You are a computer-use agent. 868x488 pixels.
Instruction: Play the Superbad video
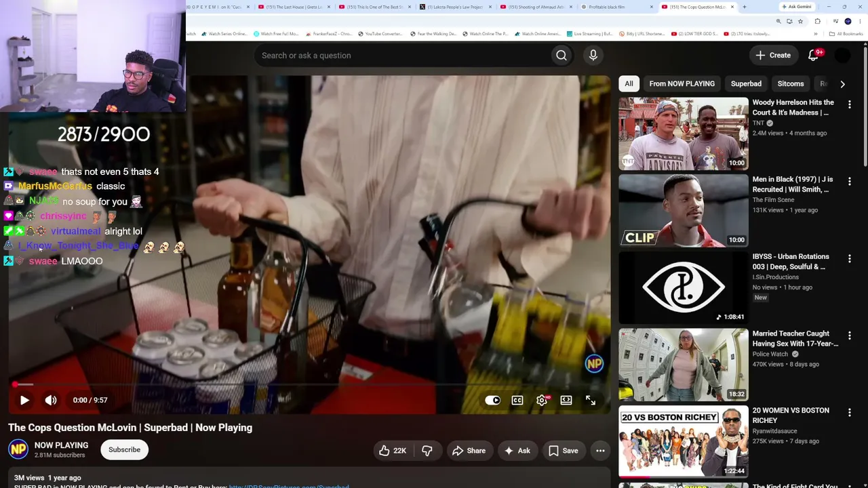[24, 400]
